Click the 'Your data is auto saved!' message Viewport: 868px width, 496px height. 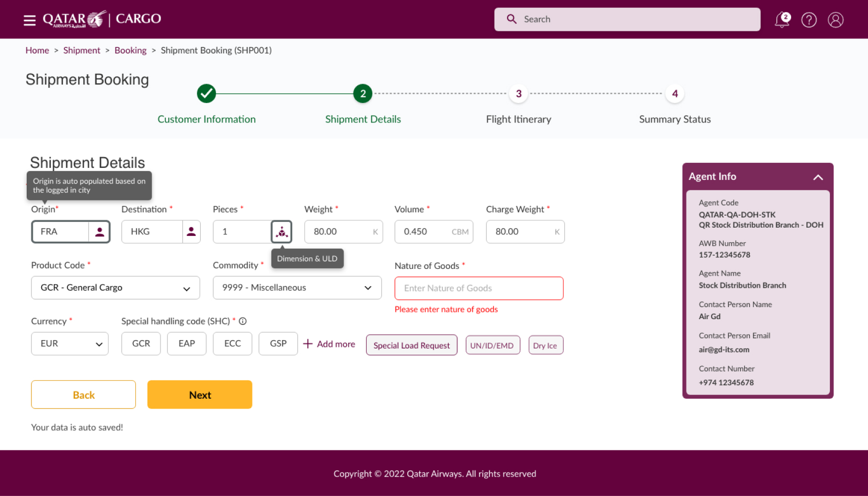point(77,427)
